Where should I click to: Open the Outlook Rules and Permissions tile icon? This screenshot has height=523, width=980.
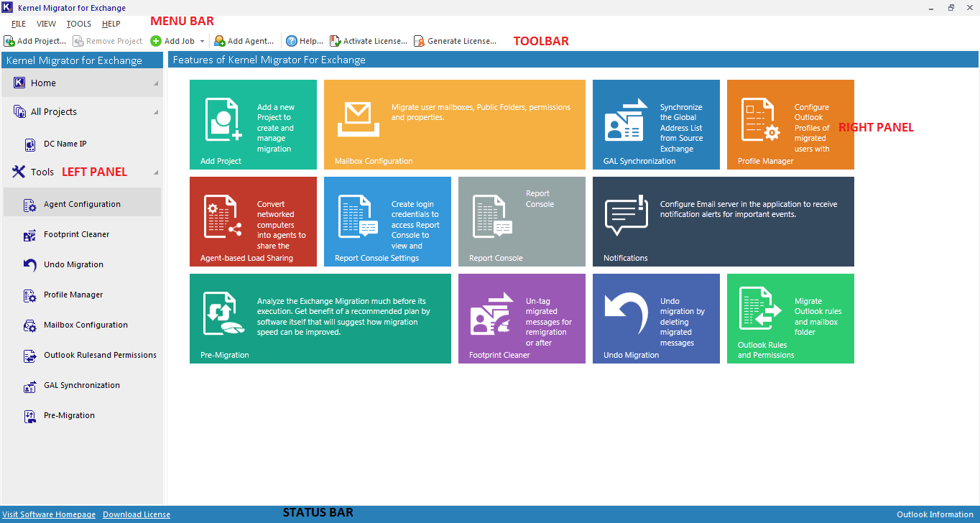(760, 309)
